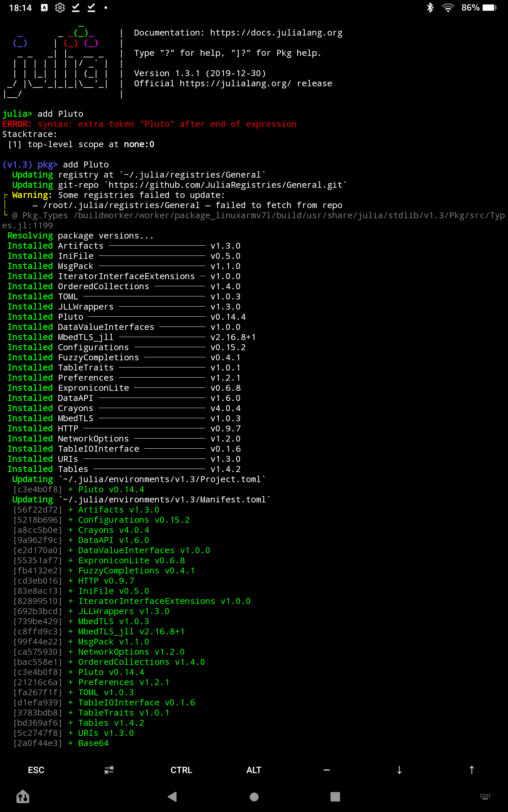The image size is (508, 812).
Task: Tap the 'Installed Artifacts v1.3.0' line
Action: click(x=124, y=246)
